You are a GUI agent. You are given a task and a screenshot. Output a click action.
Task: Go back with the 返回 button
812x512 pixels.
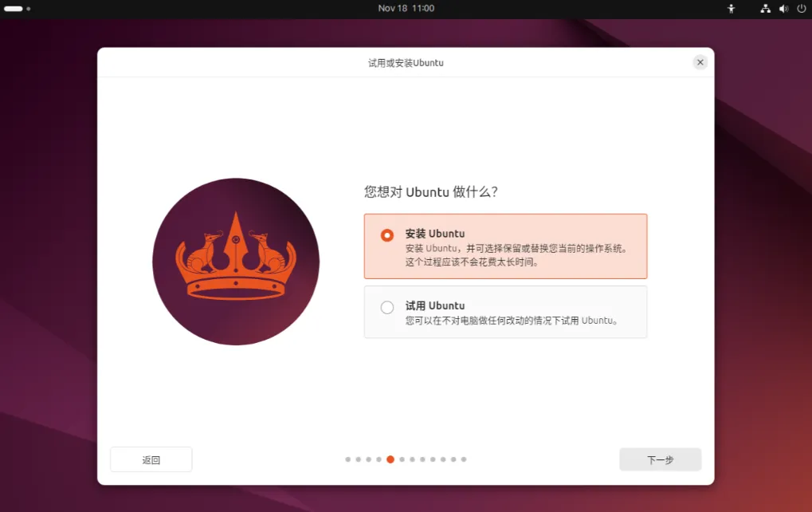tap(151, 459)
